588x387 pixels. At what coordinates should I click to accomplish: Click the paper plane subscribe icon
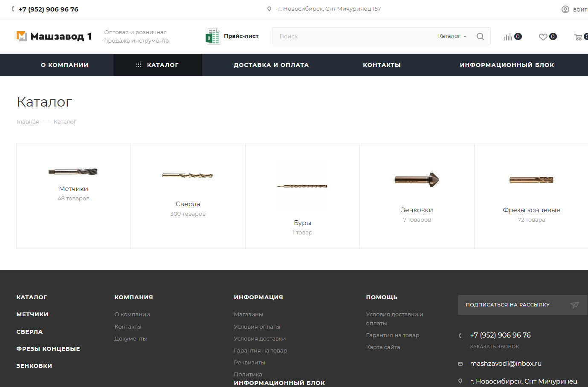coord(574,305)
